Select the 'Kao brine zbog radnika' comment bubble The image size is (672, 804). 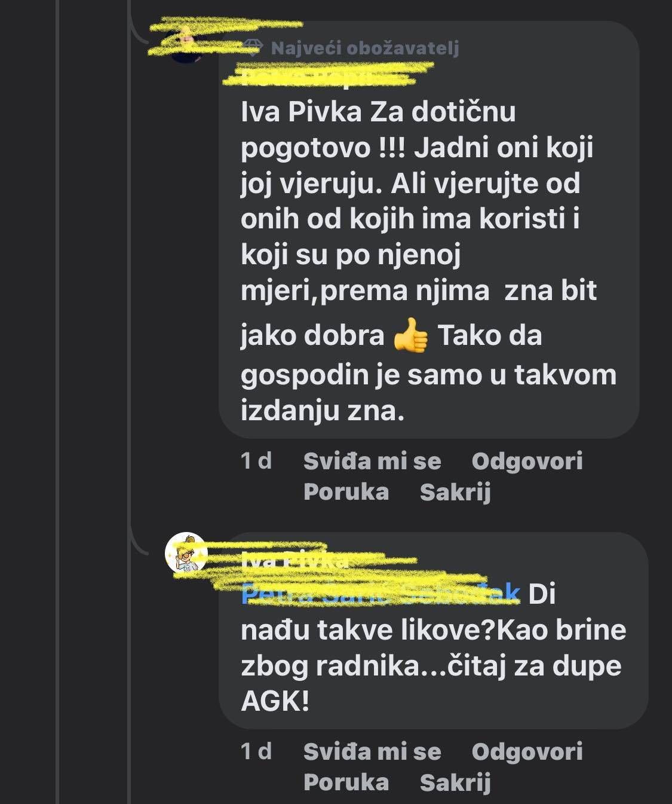(x=432, y=649)
